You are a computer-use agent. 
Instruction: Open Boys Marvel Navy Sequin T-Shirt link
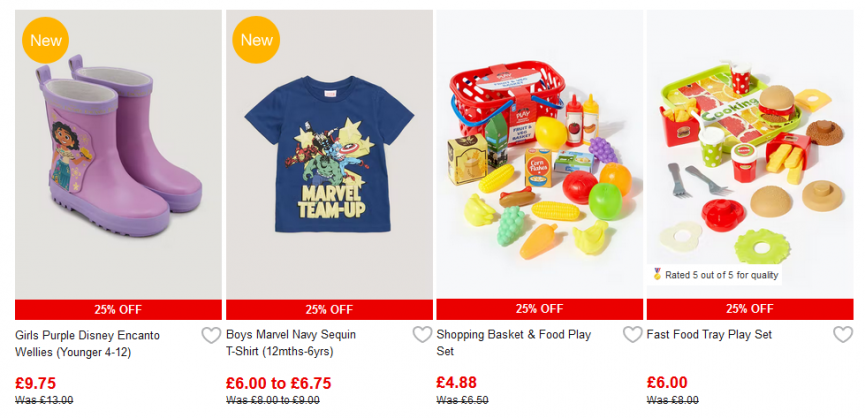291,344
